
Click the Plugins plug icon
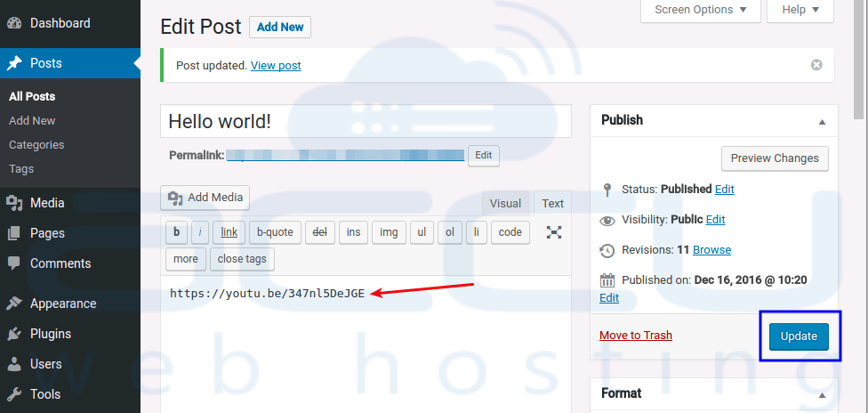coord(14,334)
